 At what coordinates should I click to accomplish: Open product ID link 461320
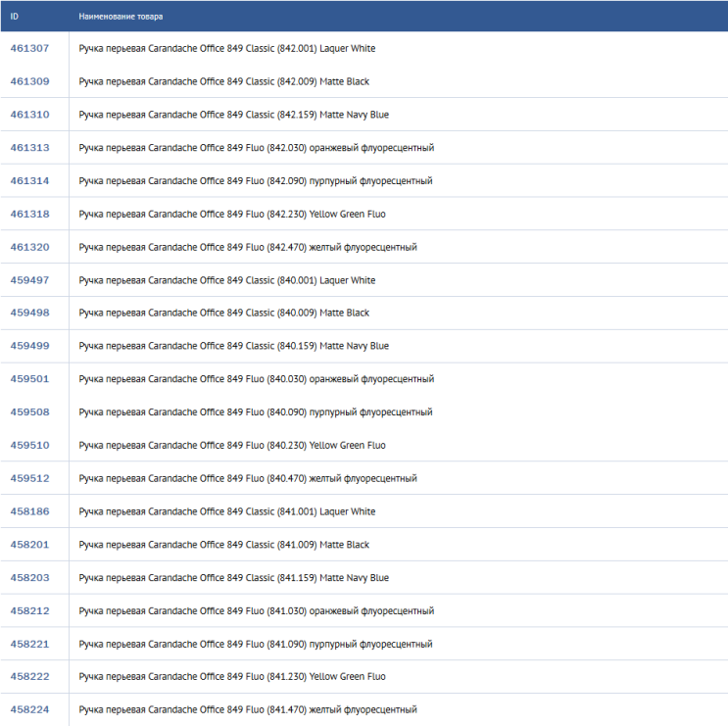[29, 247]
